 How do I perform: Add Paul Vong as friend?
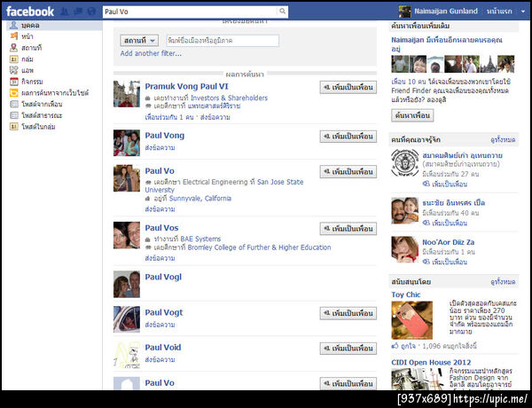348,137
